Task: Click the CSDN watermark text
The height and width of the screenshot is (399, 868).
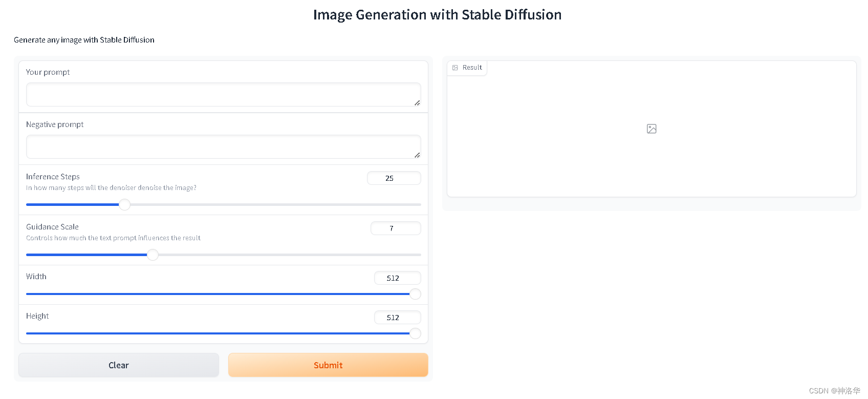Action: pos(834,391)
